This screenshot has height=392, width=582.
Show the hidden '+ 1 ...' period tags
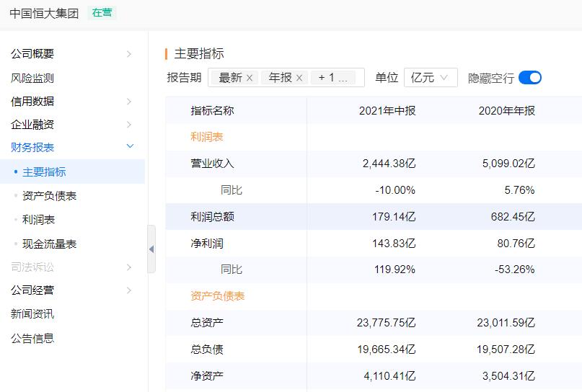pyautogui.click(x=333, y=78)
